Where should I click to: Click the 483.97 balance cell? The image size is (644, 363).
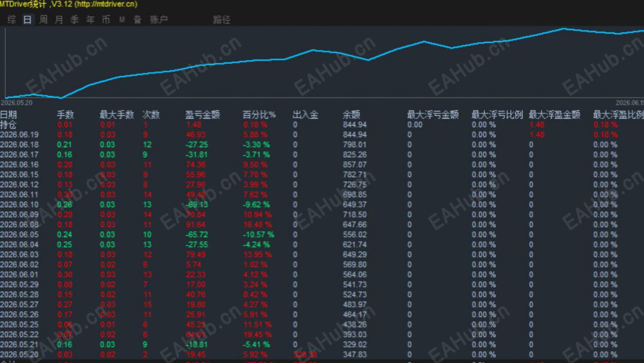355,304
